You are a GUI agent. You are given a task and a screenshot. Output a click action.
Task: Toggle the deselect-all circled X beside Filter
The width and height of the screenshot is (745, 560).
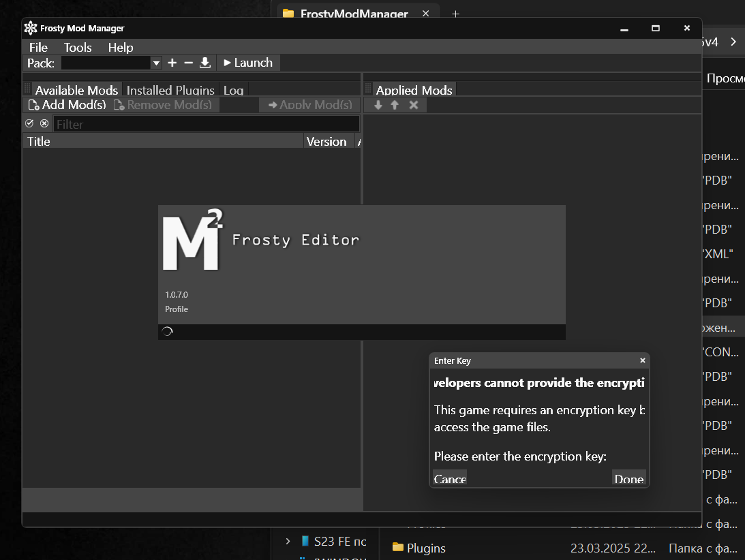click(x=44, y=123)
